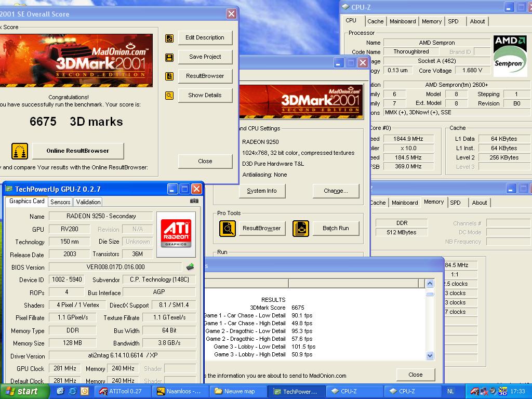
Task: Open Mainboard tab in lower CPU-Z window
Action: [405, 203]
